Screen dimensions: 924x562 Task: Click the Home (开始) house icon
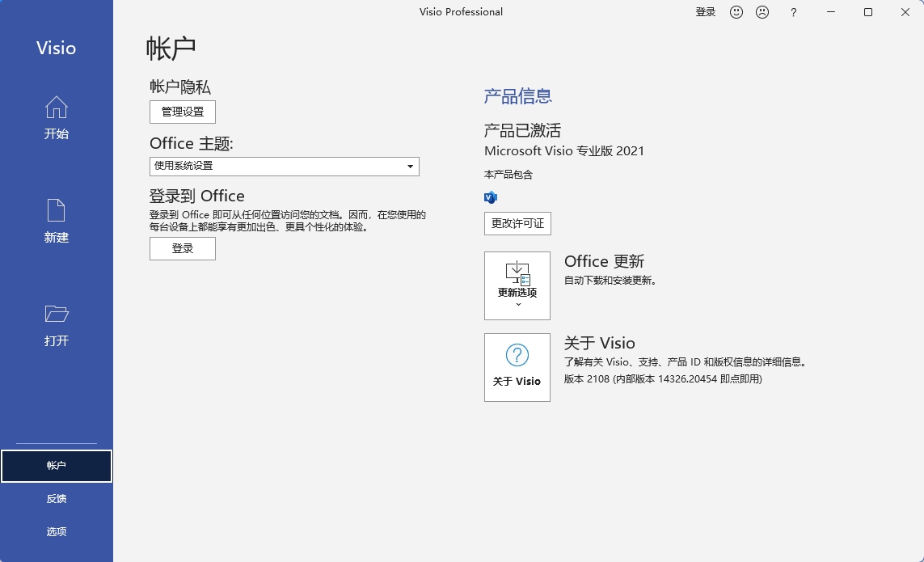56,108
